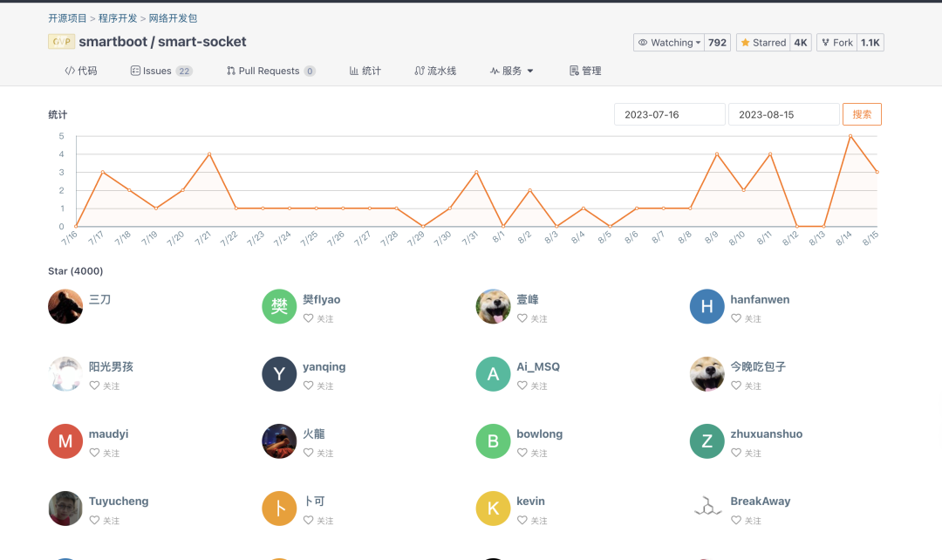Click the 7/31 chart data point
Image resolution: width=942 pixels, height=560 pixels.
pyautogui.click(x=476, y=173)
